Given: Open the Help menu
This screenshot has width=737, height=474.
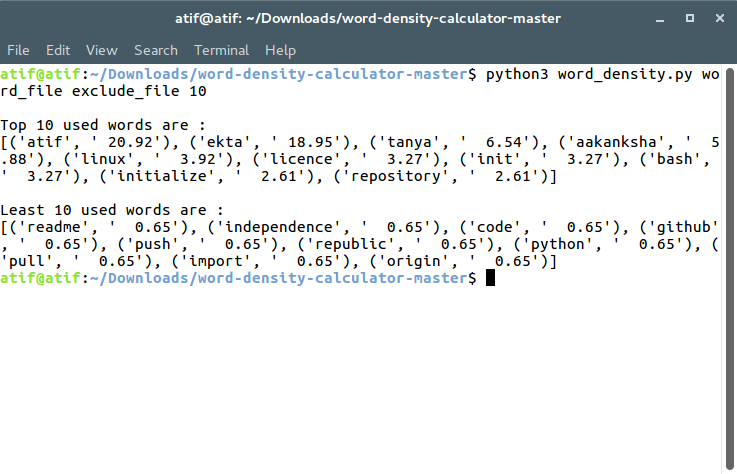Looking at the screenshot, I should pyautogui.click(x=281, y=50).
